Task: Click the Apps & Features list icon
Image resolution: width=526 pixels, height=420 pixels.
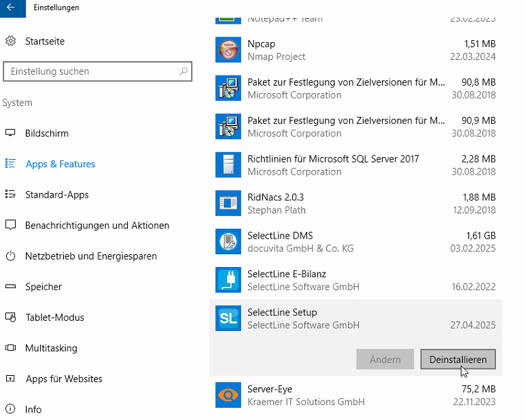Action: (x=10, y=163)
